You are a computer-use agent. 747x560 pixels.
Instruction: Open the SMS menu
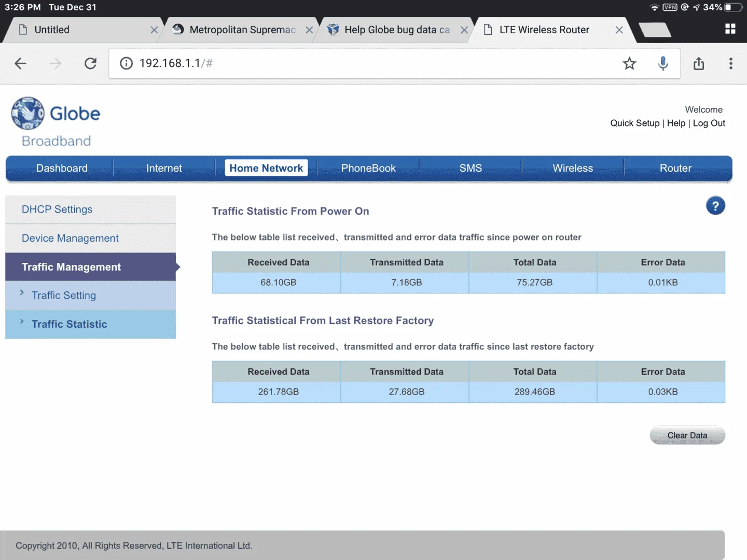click(x=471, y=168)
